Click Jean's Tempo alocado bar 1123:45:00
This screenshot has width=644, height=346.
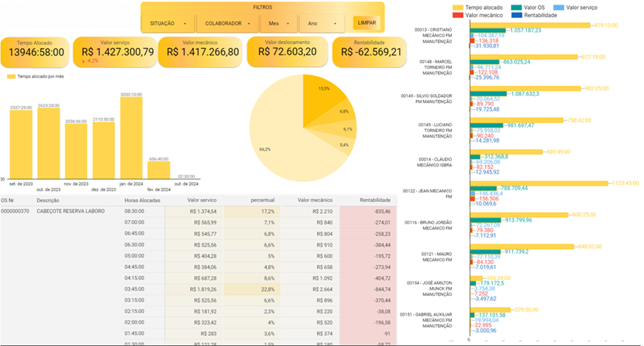[540, 183]
